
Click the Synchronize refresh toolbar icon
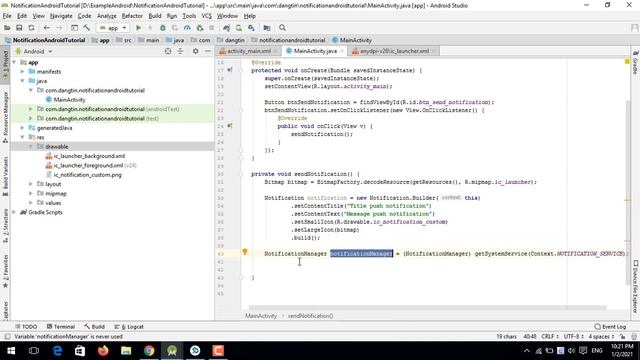click(31, 28)
